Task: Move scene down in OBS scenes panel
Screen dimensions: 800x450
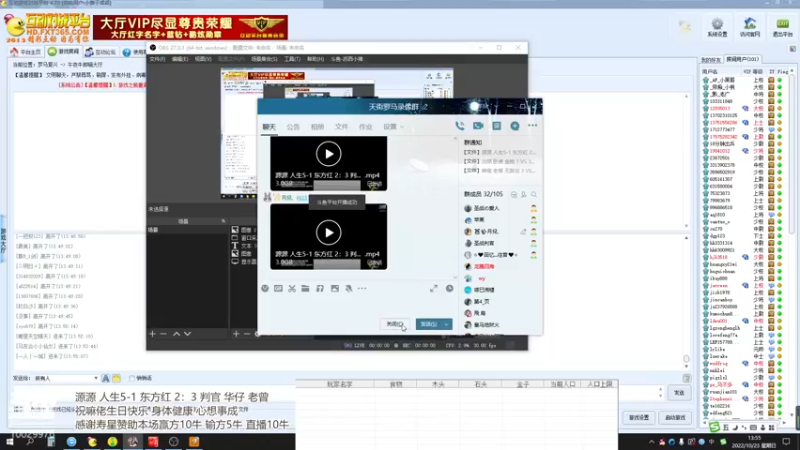Action: [188, 334]
